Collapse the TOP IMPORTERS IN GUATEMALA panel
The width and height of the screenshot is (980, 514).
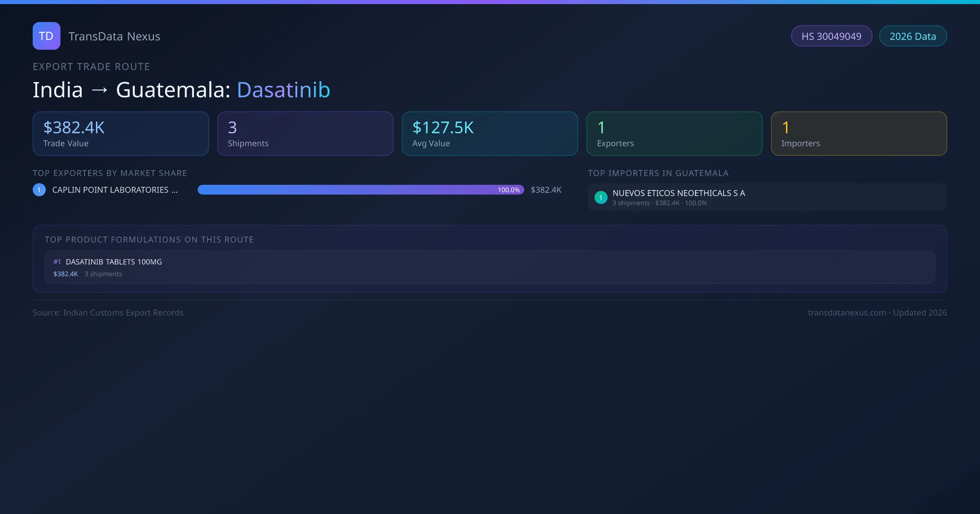point(658,173)
